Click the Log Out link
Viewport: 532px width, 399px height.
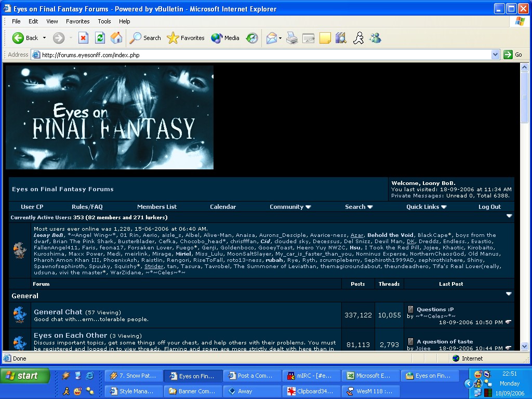tap(489, 207)
